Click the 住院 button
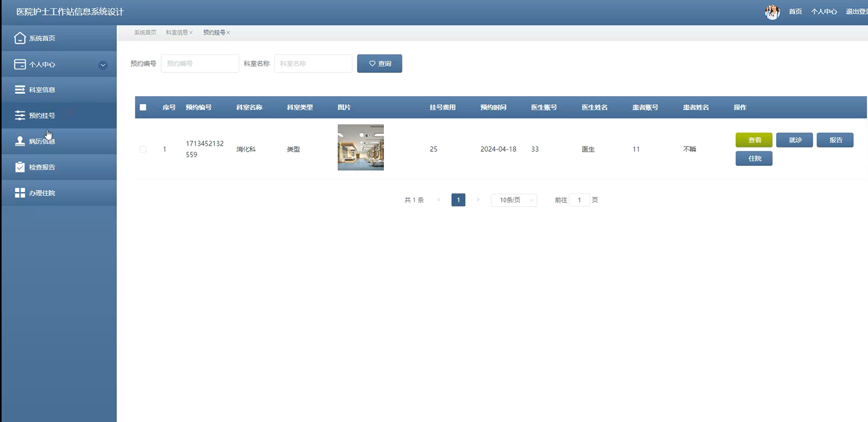The image size is (868, 422). (x=754, y=158)
